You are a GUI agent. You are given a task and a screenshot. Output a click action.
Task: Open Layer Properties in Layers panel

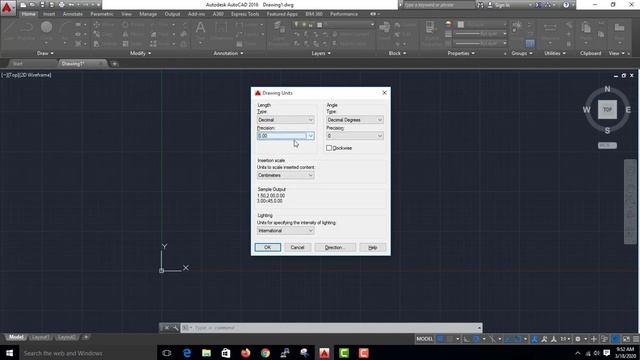coord(280,27)
